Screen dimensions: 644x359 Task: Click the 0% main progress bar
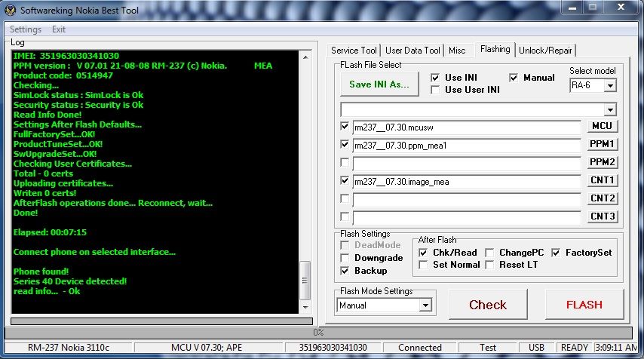318,333
